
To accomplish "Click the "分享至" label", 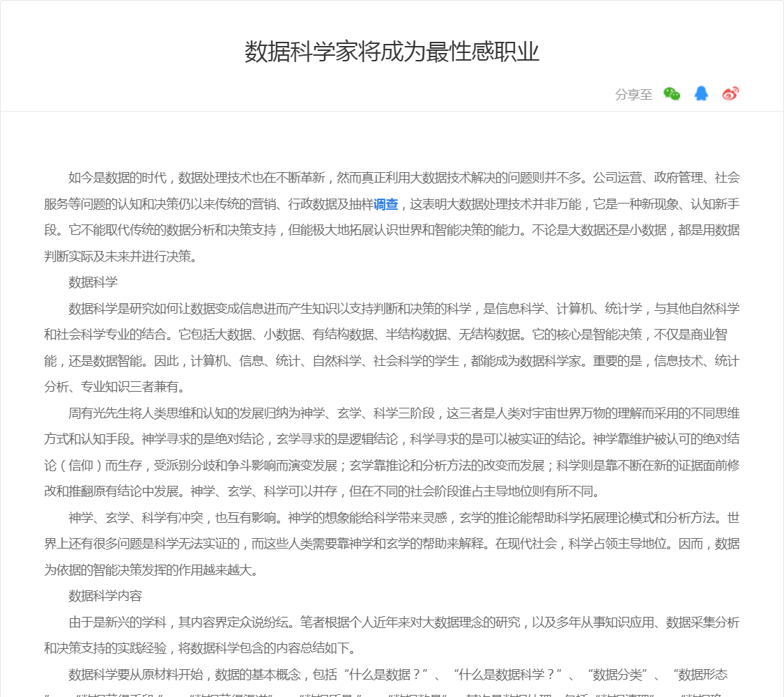I will (633, 95).
